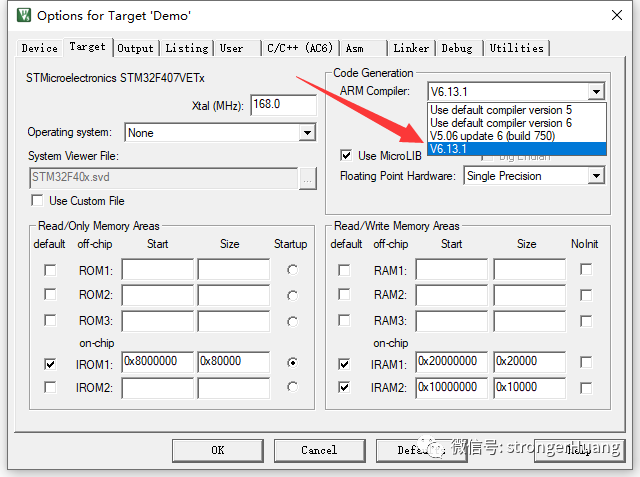
Task: Expand the ARM Compiler dropdown arrow
Action: point(596,91)
